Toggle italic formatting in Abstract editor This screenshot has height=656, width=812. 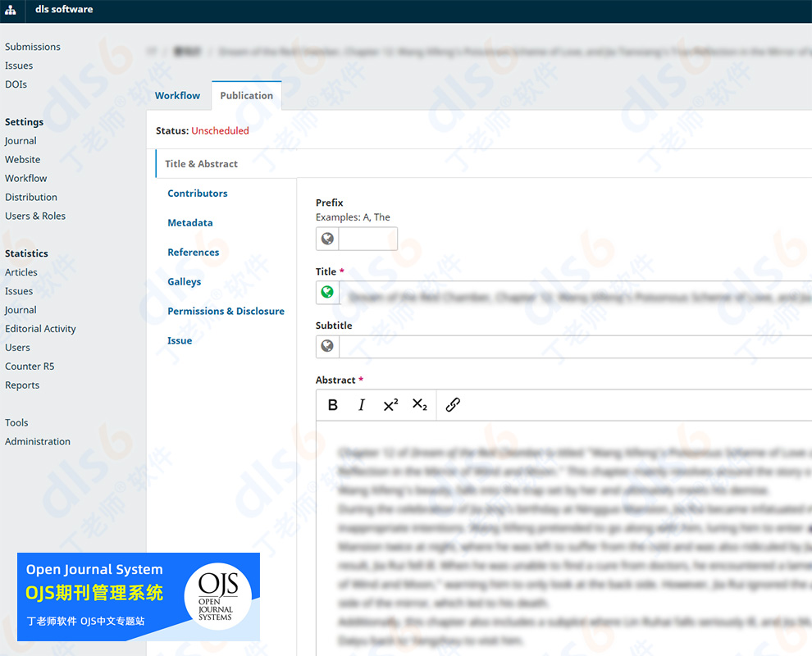361,405
